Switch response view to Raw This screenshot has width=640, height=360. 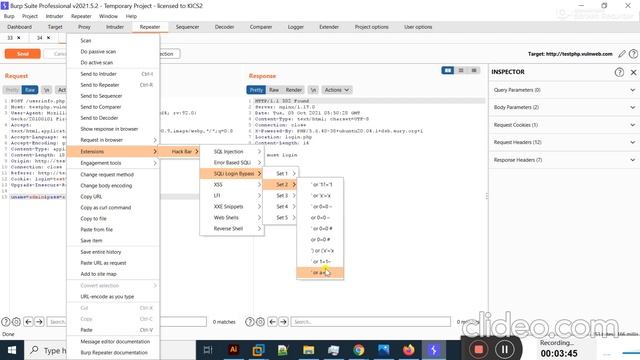pos(274,90)
